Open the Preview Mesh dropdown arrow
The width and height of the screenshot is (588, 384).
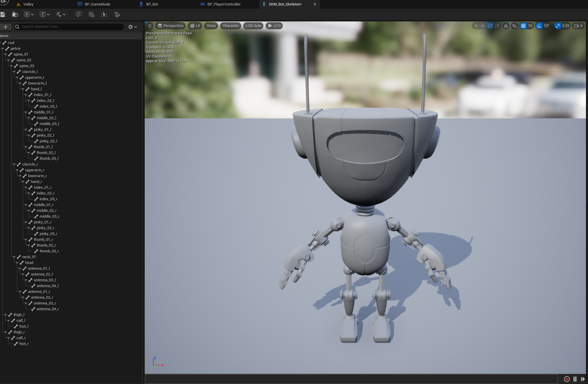tap(32, 14)
